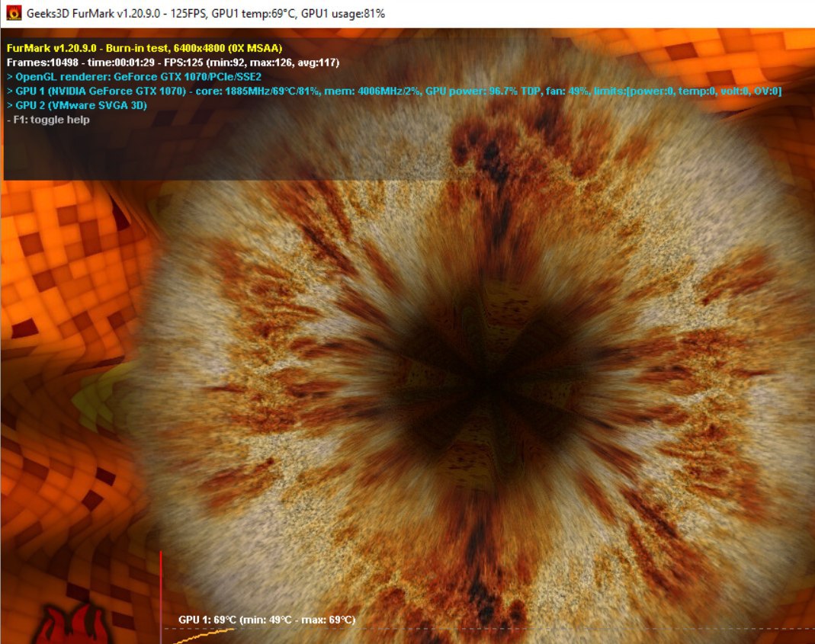Click the 'GPU 1 (NVIDIA GeForce GTX 1070)' line
This screenshot has height=644, width=815.
394,91
